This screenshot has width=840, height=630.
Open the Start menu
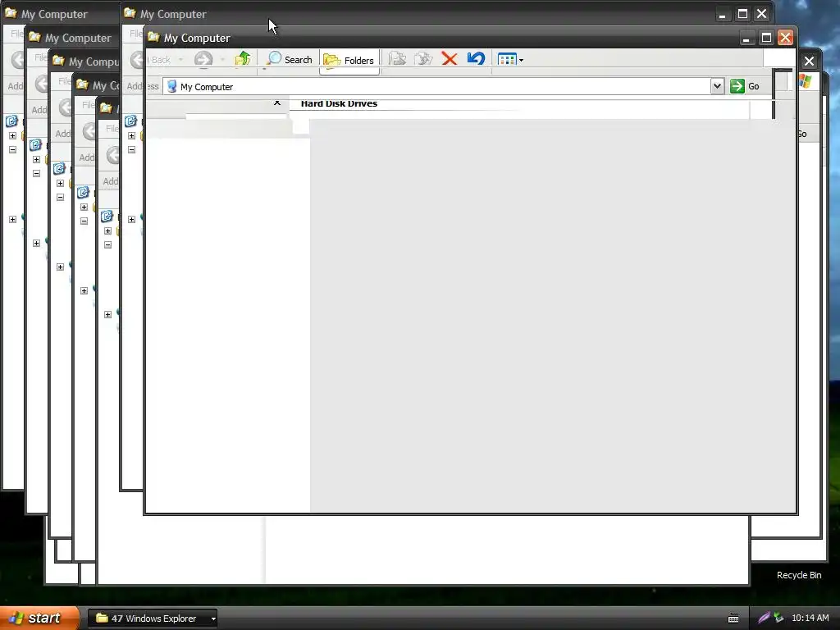pos(40,618)
